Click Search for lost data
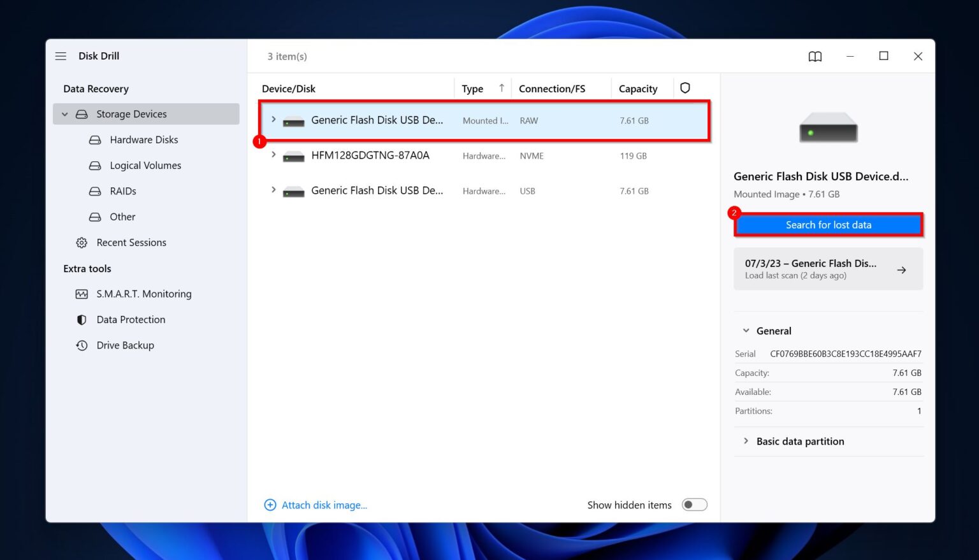This screenshot has width=979, height=560. click(828, 224)
